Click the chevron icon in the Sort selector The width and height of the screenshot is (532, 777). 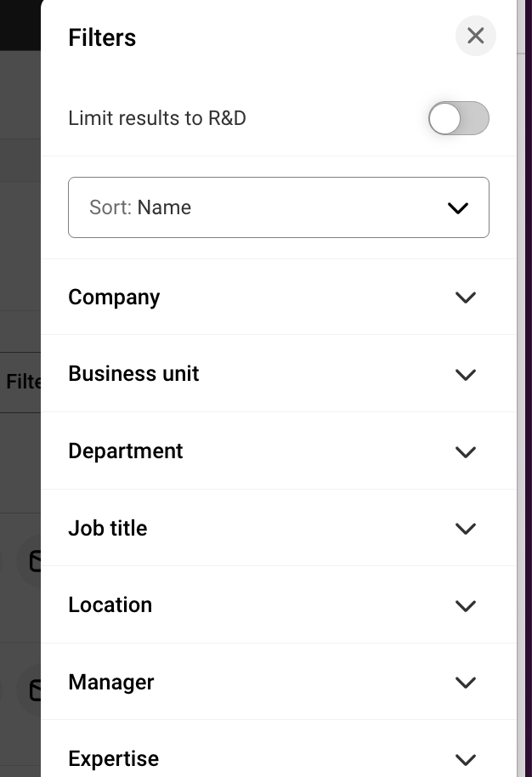pos(458,207)
